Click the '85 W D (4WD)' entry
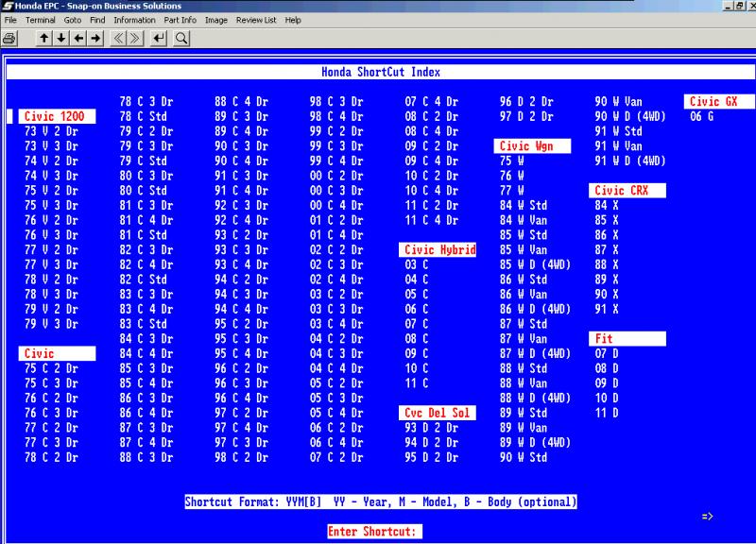The image size is (756, 544). pyautogui.click(x=535, y=264)
